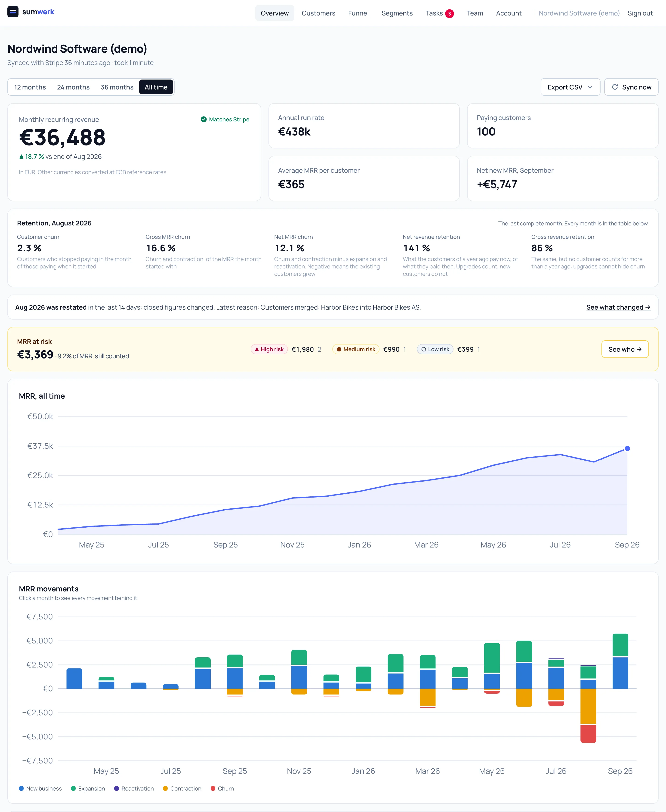The width and height of the screenshot is (666, 812).
Task: Click the Paying customers value 100
Action: tap(486, 132)
